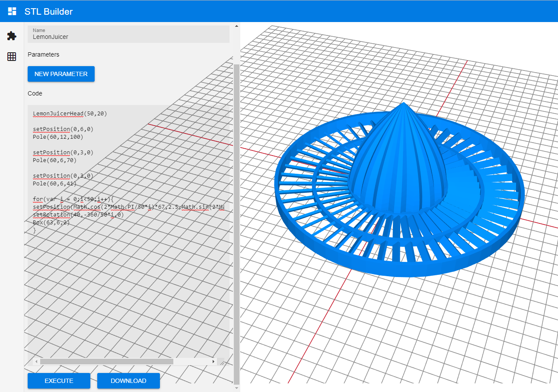Click the setRotation code line
558x392 pixels.
78,215
